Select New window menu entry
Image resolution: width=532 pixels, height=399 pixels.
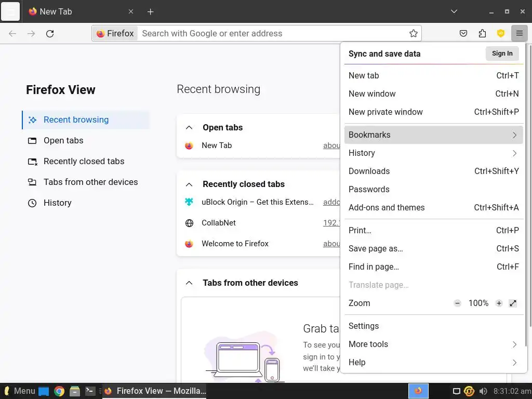pos(434,94)
